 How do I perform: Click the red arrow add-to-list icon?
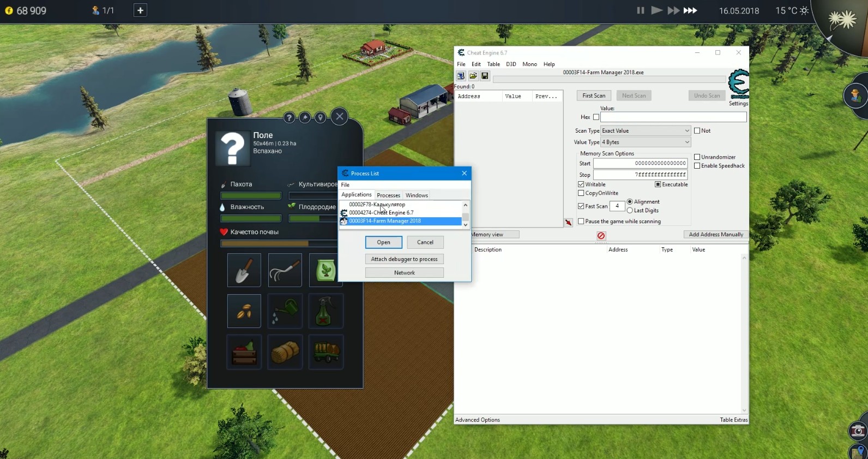568,222
